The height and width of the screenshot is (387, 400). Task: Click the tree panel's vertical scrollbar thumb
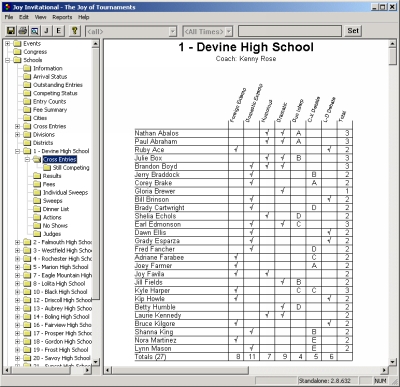pos(96,173)
